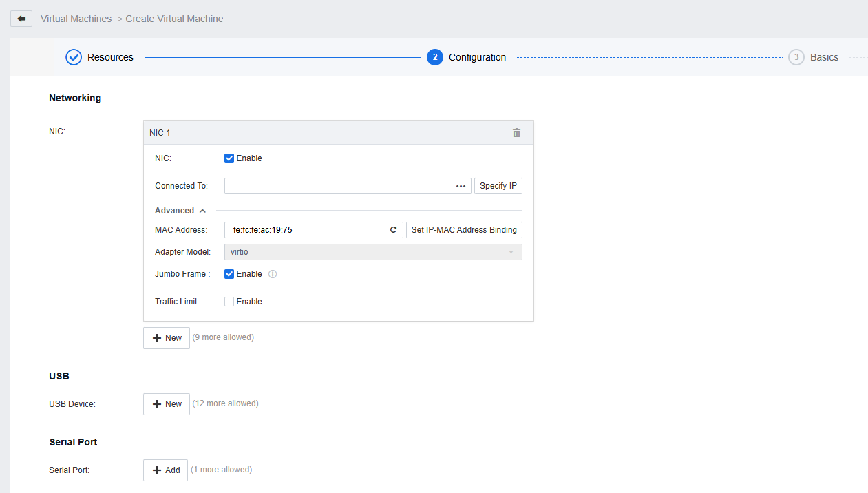Screen dimensions: 868x493
Task: Click the Specify IP button
Action: pyautogui.click(x=498, y=186)
